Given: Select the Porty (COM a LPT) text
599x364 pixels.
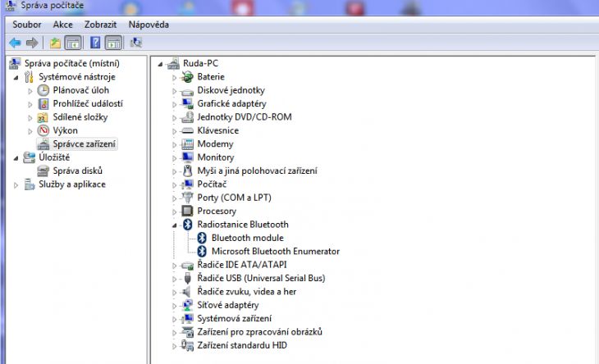Looking at the screenshot, I should (234, 198).
